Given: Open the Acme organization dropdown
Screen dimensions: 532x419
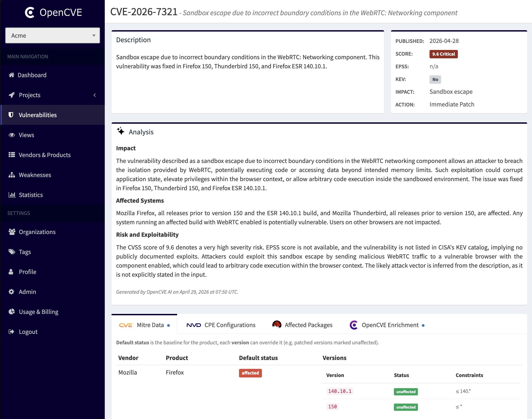Looking at the screenshot, I should tap(53, 35).
